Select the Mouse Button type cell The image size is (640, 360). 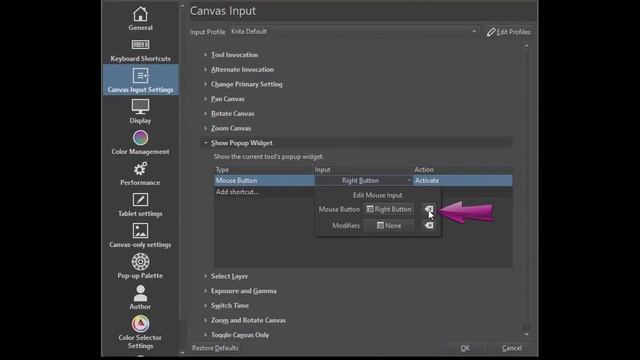point(264,180)
